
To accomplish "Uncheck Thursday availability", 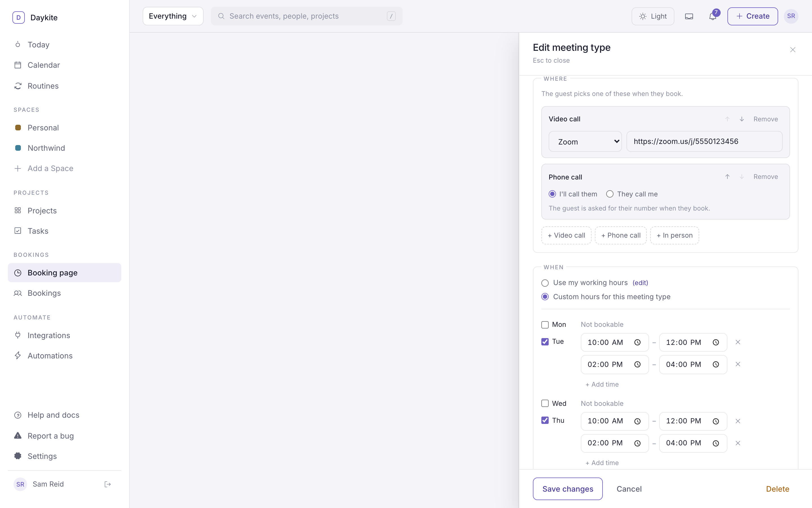I will [545, 420].
